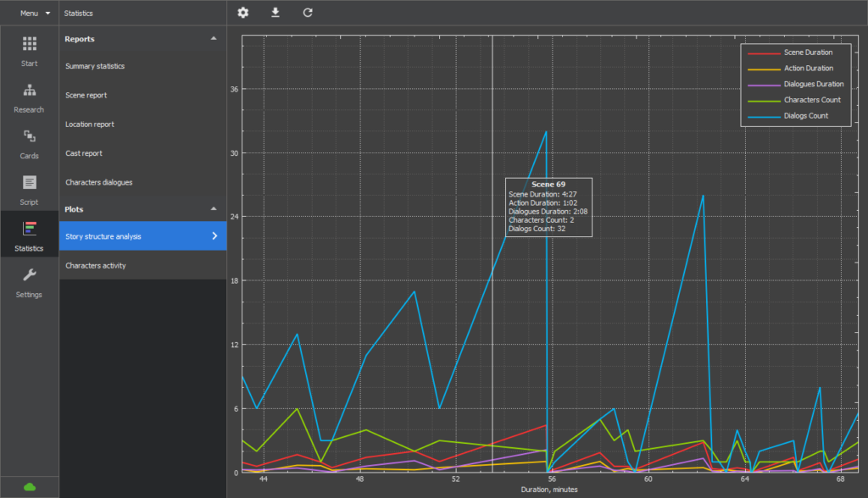This screenshot has height=498, width=868.
Task: Refresh the statistics chart
Action: 307,13
